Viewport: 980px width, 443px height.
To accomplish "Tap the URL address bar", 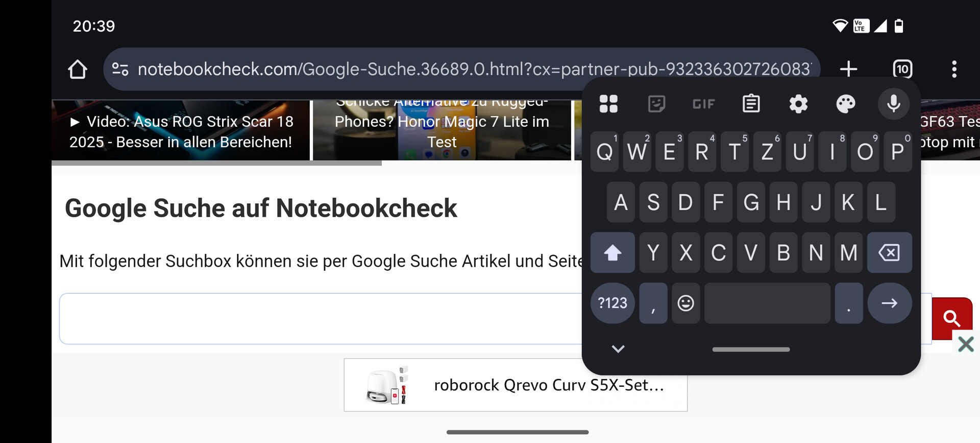I will 461,69.
